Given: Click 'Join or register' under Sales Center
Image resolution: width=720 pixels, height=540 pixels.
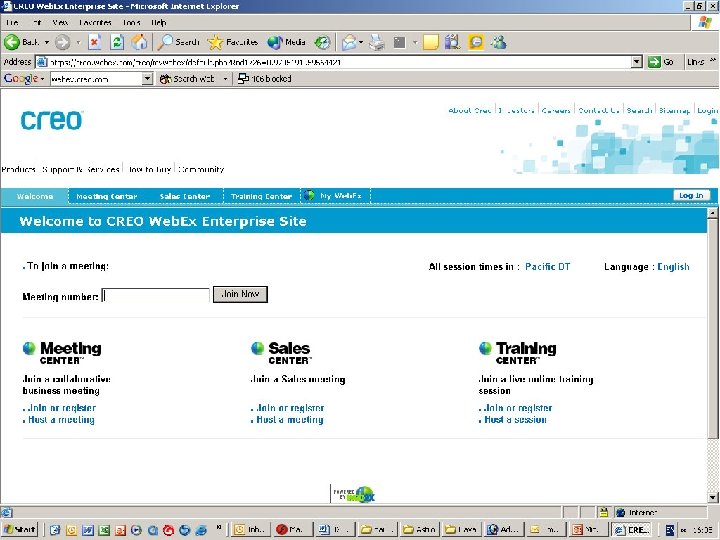Looking at the screenshot, I should point(290,408).
